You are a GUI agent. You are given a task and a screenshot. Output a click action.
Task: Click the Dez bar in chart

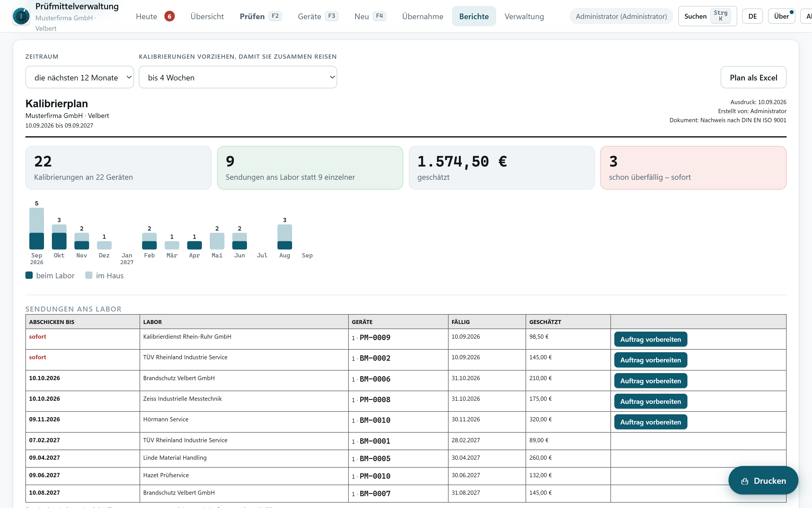pos(104,245)
